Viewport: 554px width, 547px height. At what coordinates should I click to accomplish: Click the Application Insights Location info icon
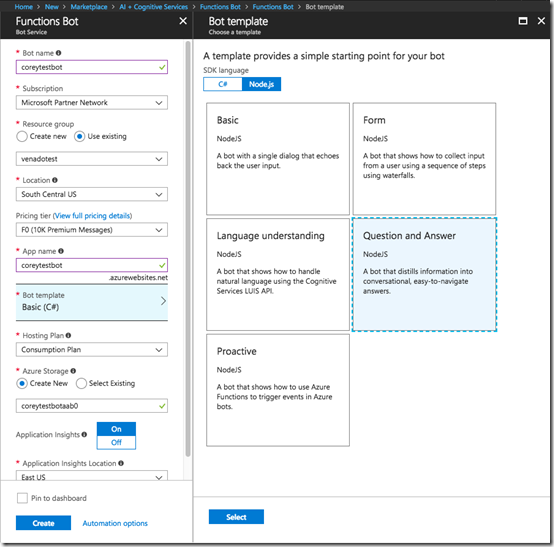(x=121, y=463)
